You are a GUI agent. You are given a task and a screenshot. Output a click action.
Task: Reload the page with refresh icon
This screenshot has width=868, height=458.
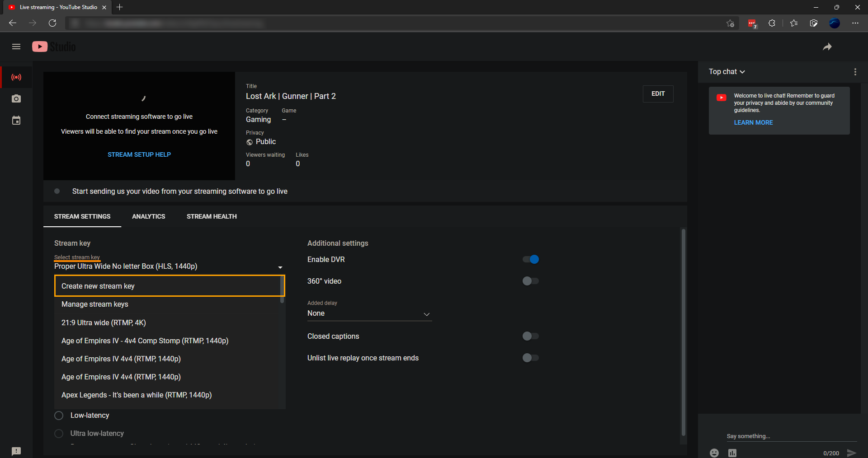52,23
